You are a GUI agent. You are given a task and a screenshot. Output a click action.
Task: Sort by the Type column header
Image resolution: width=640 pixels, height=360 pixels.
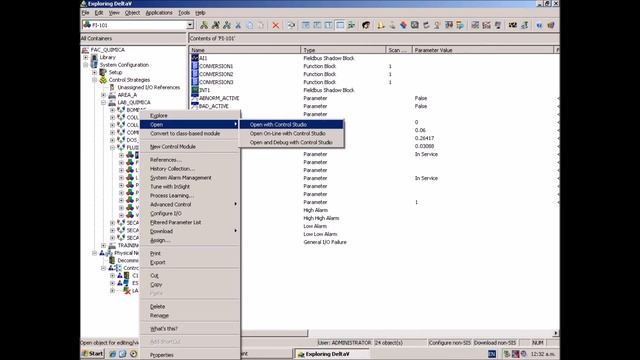click(343, 50)
